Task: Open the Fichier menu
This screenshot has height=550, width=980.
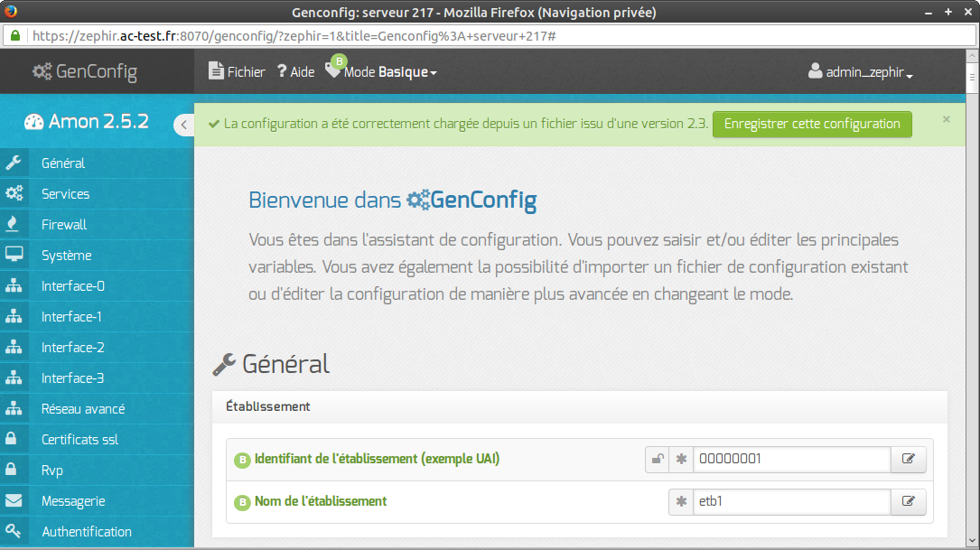Action: pos(237,72)
